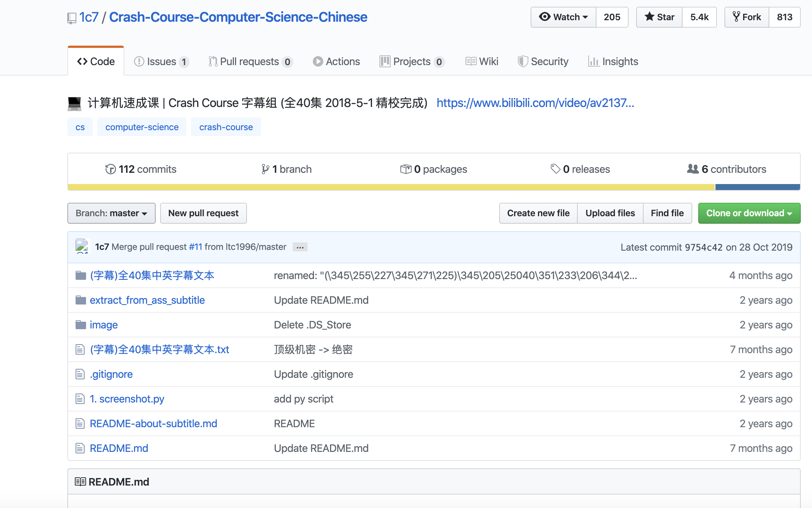Click the star icon on Star button

point(650,17)
